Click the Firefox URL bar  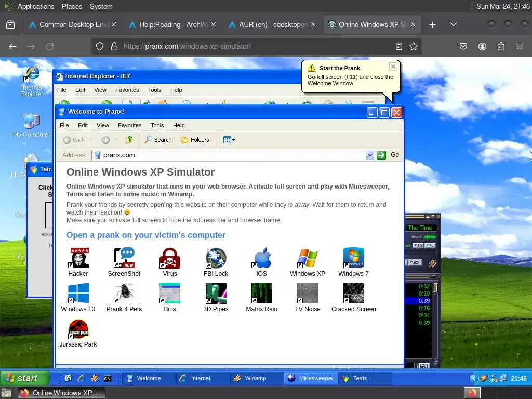[257, 46]
